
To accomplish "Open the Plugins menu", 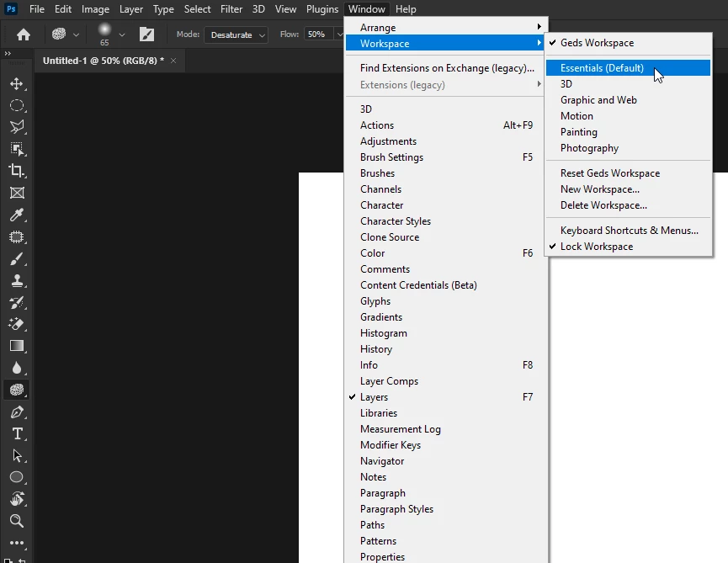I will click(322, 9).
